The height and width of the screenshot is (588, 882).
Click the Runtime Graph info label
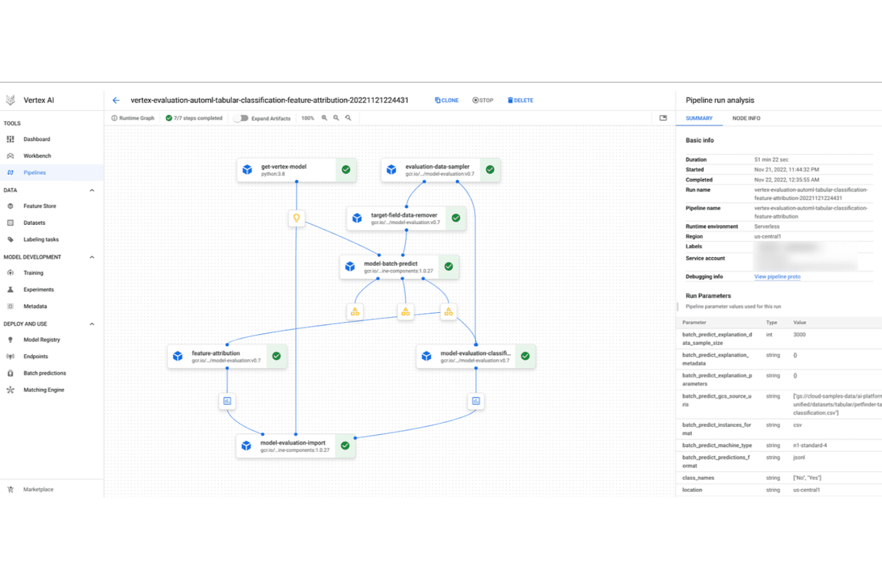tap(133, 118)
